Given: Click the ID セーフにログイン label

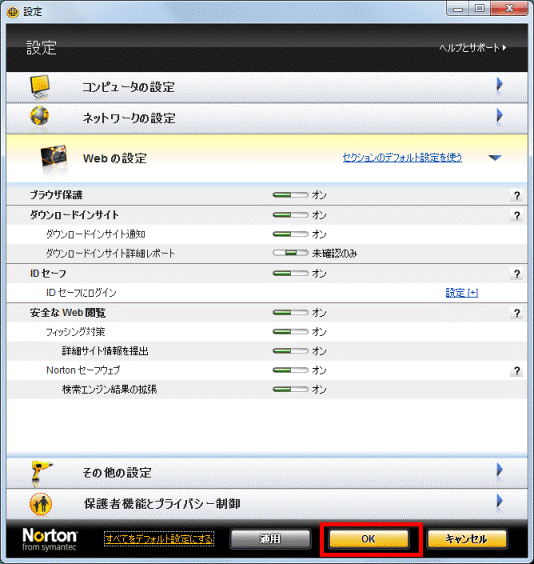Looking at the screenshot, I should click(x=81, y=293).
